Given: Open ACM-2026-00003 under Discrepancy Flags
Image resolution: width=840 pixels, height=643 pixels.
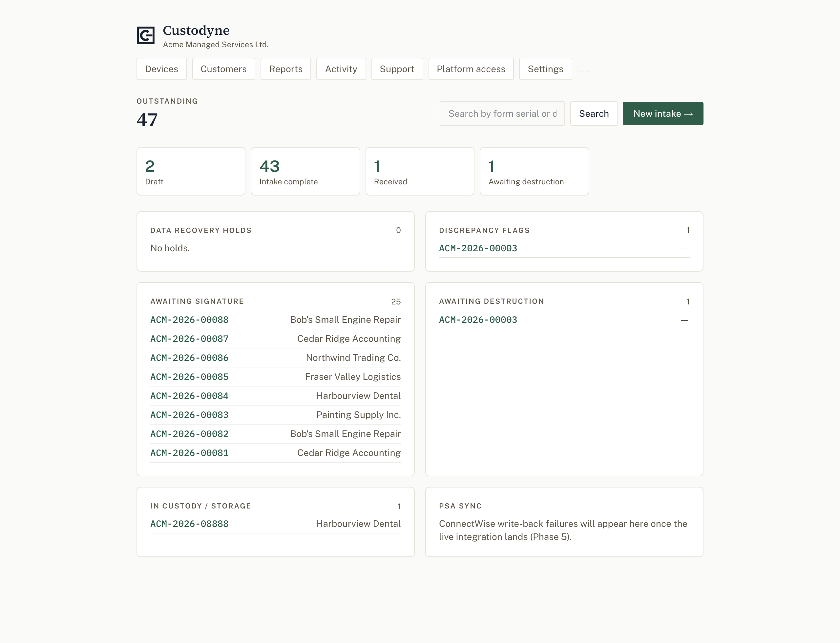Looking at the screenshot, I should 478,248.
